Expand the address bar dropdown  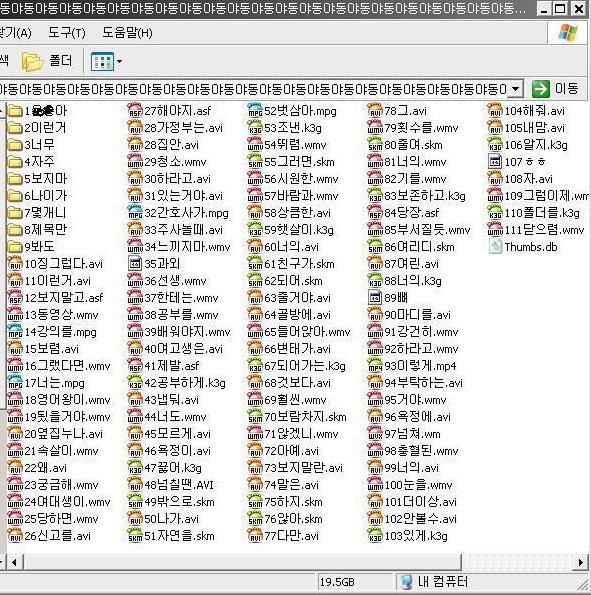coord(516,89)
